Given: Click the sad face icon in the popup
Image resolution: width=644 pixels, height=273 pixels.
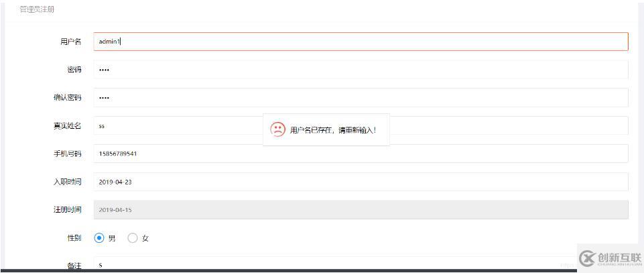Looking at the screenshot, I should coord(277,129).
